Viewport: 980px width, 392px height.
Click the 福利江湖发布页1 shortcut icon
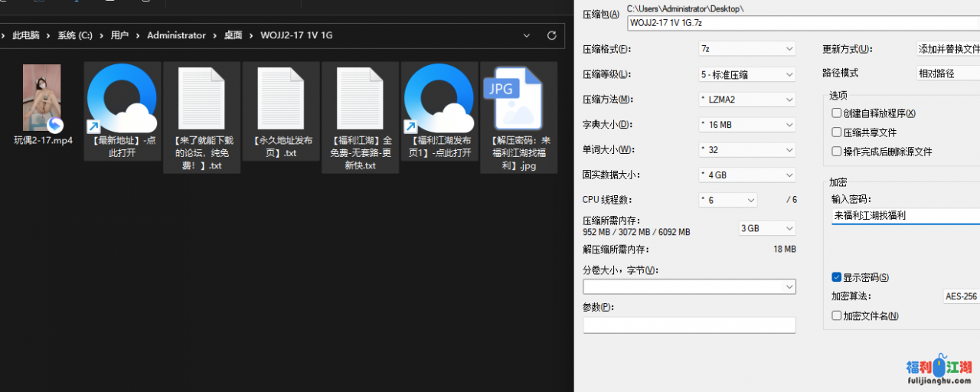(440, 100)
